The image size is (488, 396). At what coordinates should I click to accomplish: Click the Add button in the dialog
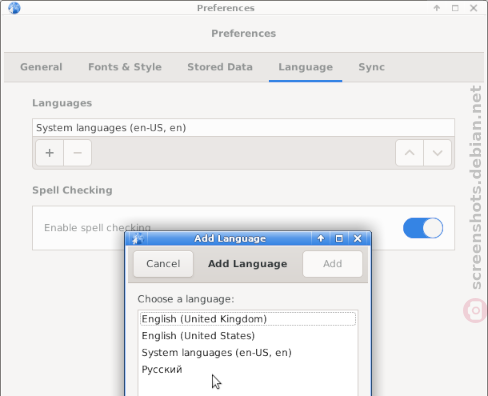(x=332, y=264)
